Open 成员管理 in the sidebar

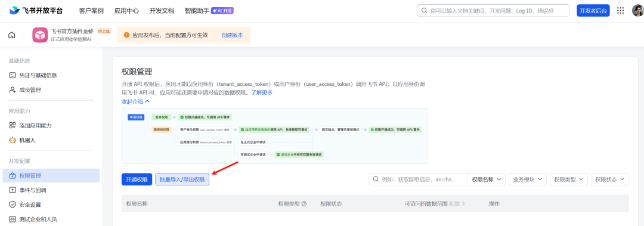click(51, 89)
